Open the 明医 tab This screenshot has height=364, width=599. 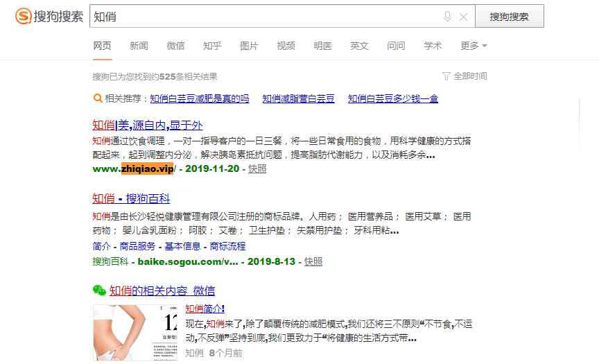pyautogui.click(x=323, y=46)
